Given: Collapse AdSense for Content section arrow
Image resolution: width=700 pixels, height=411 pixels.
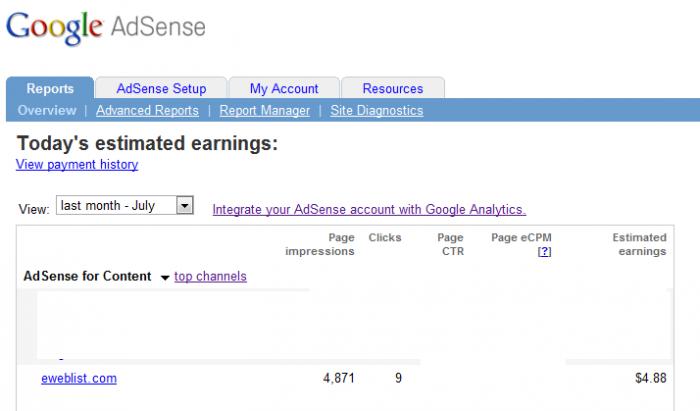Looking at the screenshot, I should [165, 277].
